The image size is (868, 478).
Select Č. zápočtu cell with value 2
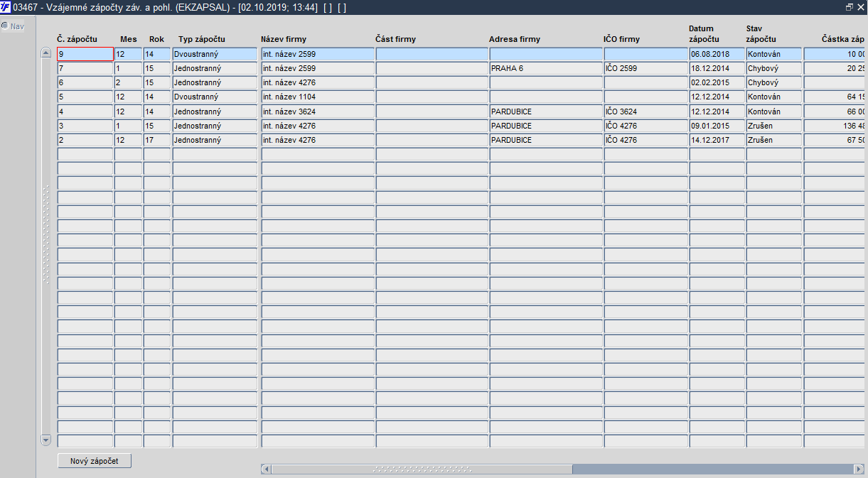[x=85, y=140]
